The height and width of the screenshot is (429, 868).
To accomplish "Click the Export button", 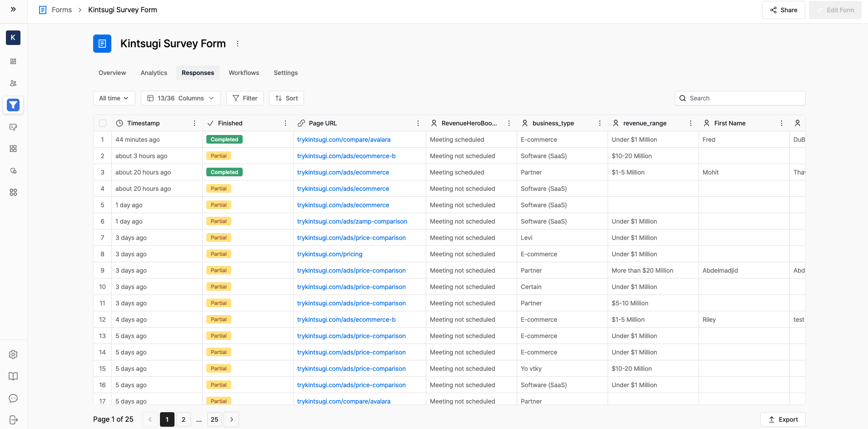I will coord(783,419).
